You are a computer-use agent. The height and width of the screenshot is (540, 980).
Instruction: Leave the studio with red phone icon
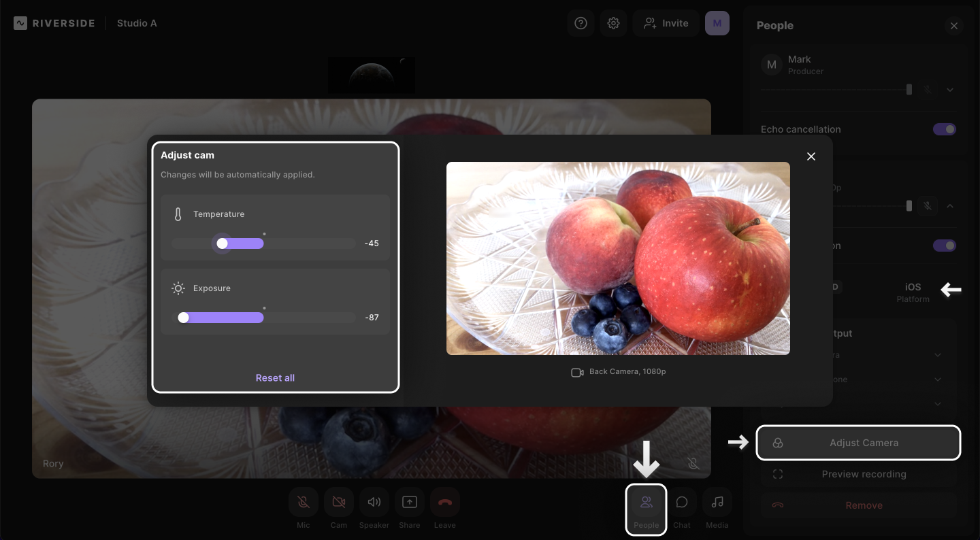(x=445, y=503)
